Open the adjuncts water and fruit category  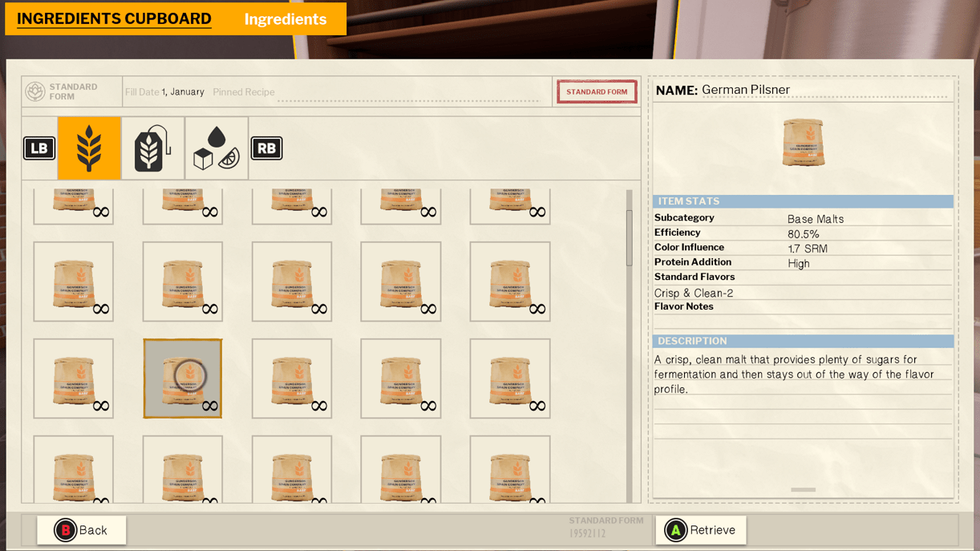[x=217, y=148]
